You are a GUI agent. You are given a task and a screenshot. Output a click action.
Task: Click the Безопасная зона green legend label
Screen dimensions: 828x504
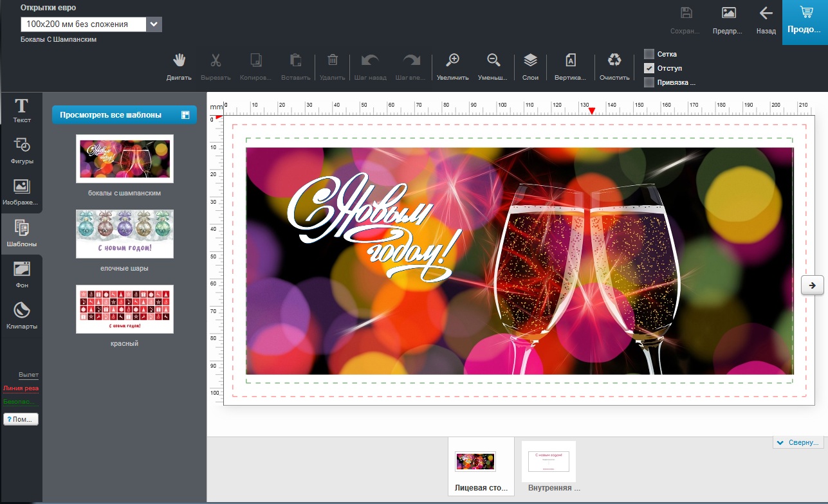click(21, 402)
